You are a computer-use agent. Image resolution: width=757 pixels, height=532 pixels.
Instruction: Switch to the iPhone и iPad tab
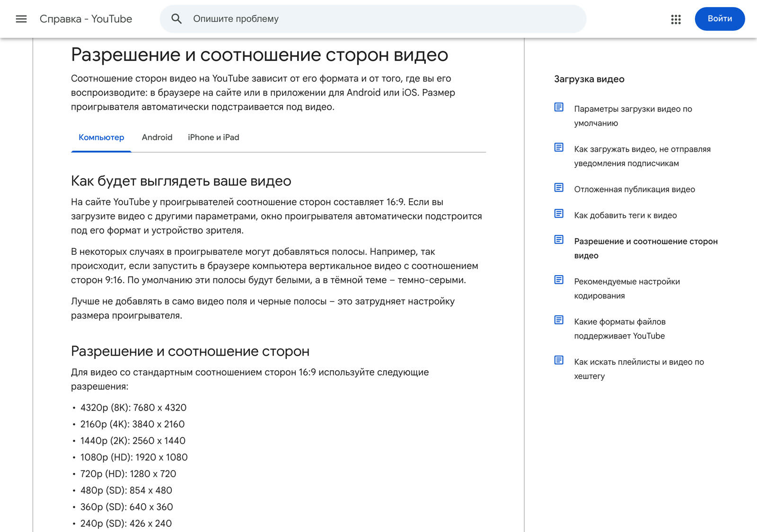(213, 138)
